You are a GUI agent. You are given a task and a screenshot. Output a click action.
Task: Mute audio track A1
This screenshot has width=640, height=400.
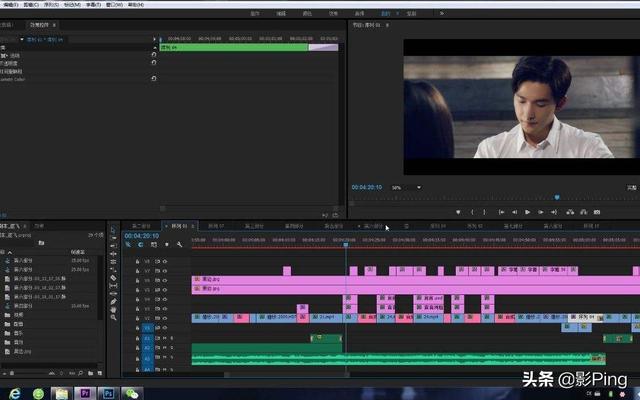point(165,338)
